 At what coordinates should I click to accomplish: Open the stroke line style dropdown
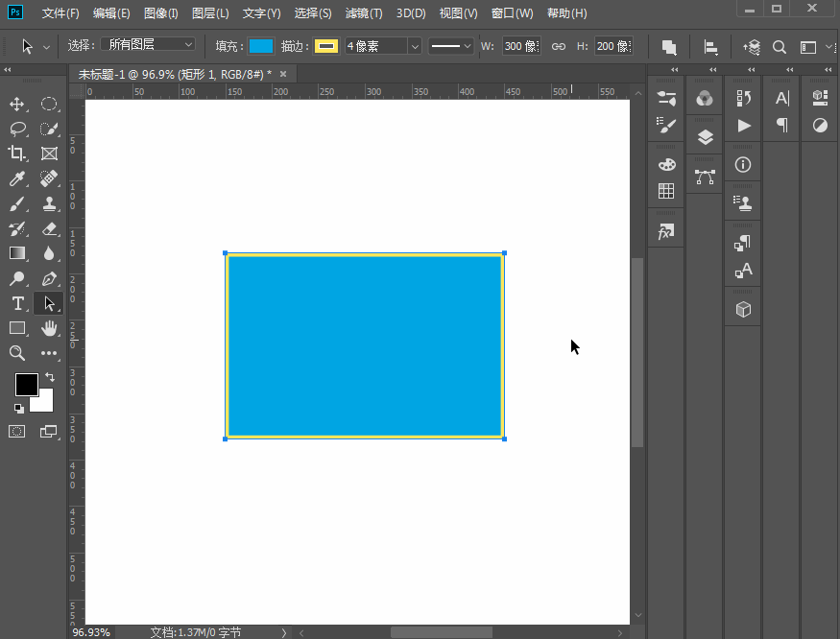(x=450, y=46)
